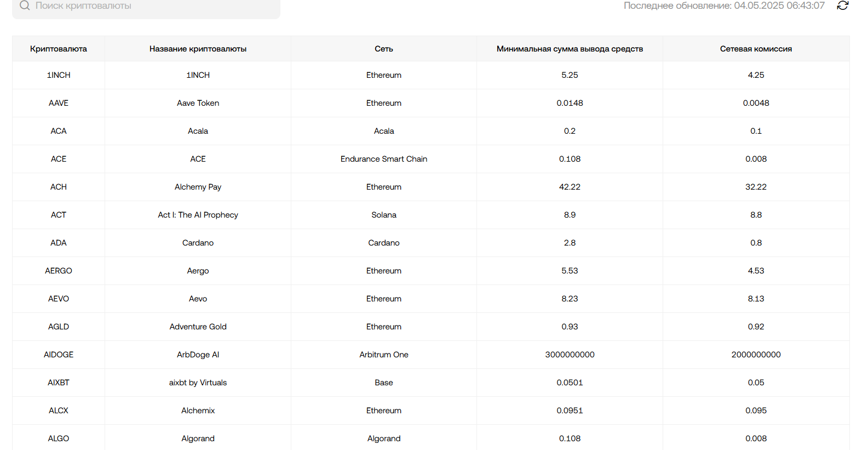The width and height of the screenshot is (868, 450).
Task: Click the 2000000000 network fee value
Action: coord(756,355)
